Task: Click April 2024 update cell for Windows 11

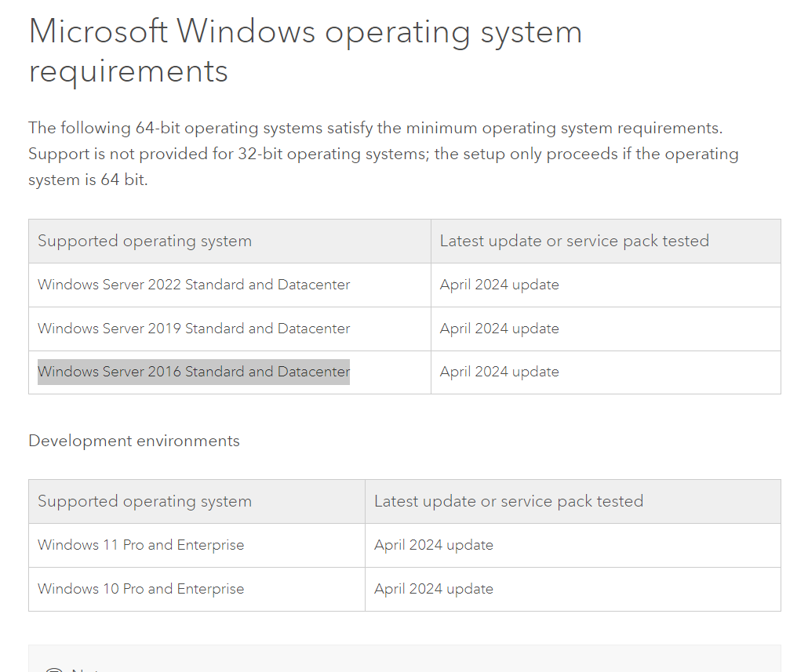Action: coord(434,545)
